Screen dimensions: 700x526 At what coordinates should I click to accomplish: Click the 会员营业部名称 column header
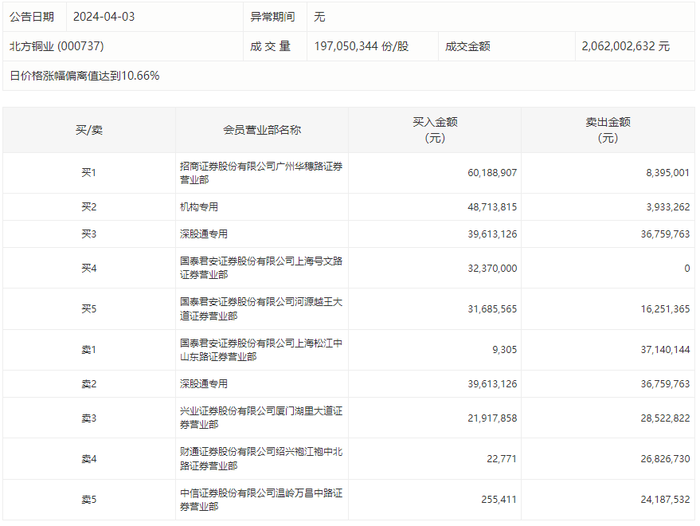coord(262,130)
